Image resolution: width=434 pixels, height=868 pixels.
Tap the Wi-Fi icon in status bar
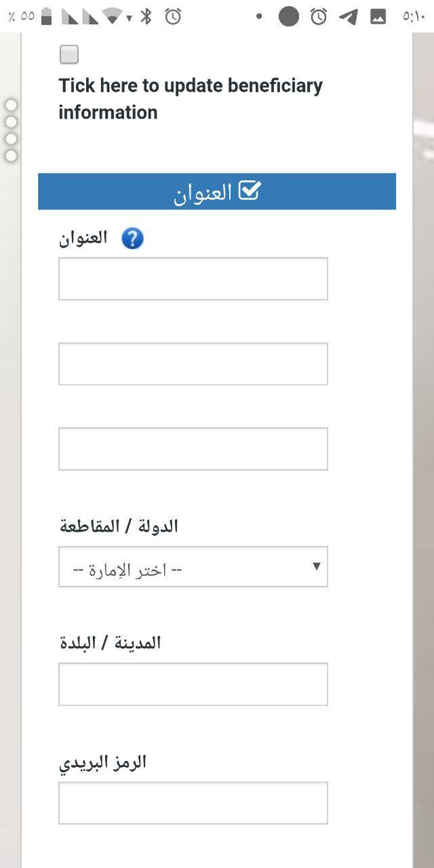pyautogui.click(x=113, y=16)
